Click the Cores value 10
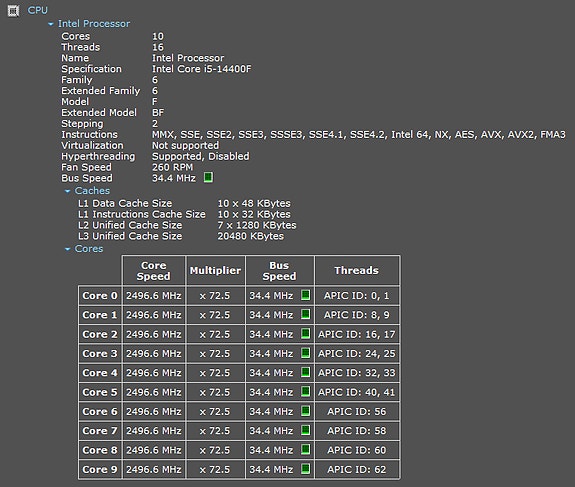Viewport: 575px width, 487px height. (x=158, y=36)
